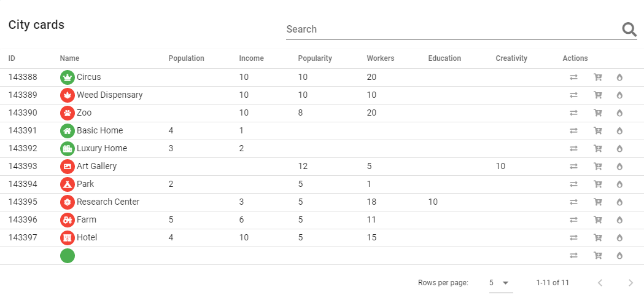
Task: Open the Rows per page dropdown
Action: tap(501, 283)
